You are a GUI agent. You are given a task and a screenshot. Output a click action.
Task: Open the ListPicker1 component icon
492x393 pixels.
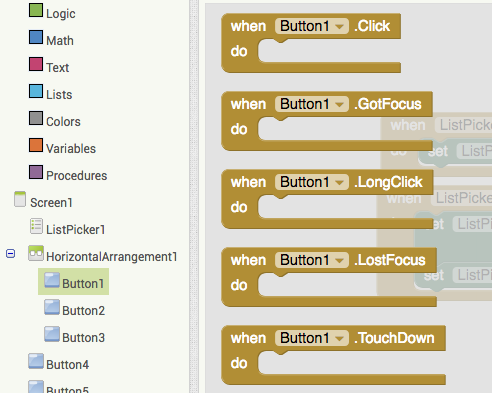36,226
